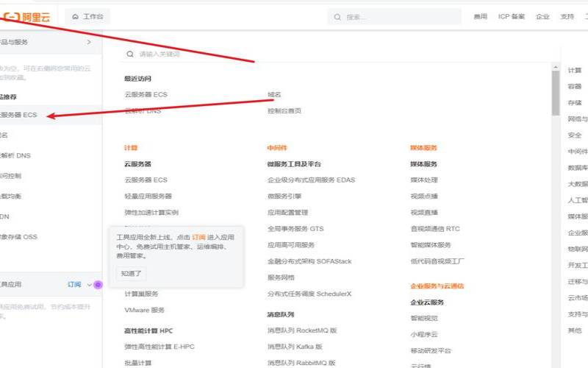
Task: Open 视频点播
Action: click(424, 196)
